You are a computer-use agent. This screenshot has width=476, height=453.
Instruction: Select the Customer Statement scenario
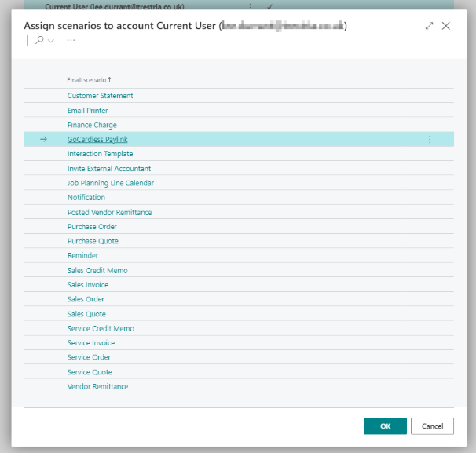(x=100, y=96)
